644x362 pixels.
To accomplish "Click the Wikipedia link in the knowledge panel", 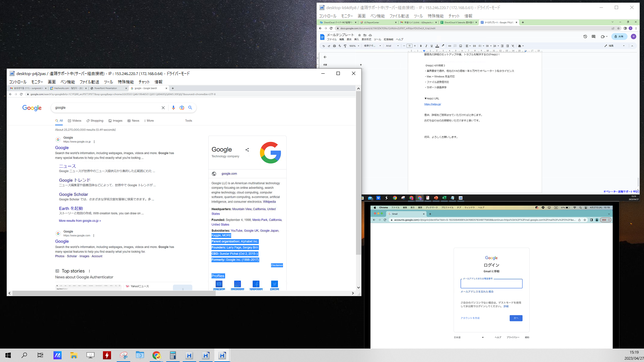I will point(269,202).
